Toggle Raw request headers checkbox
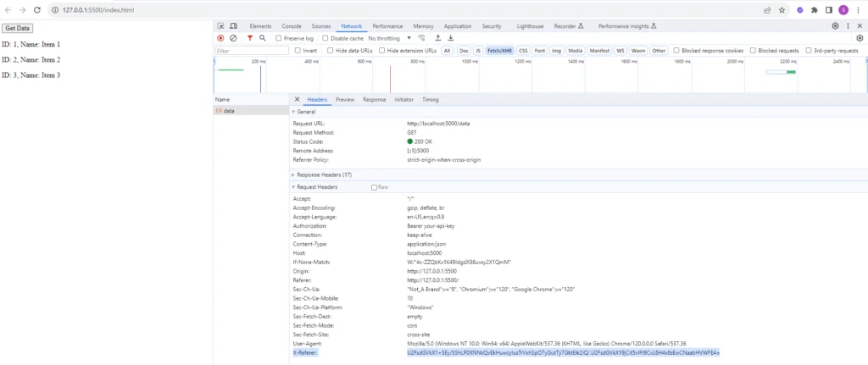This screenshot has height=365, width=868. 374,187
